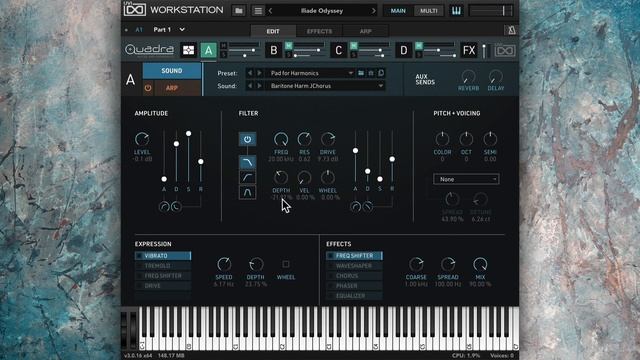Open the file browser folder icon
Screen dimensions: 640x360
[239, 11]
